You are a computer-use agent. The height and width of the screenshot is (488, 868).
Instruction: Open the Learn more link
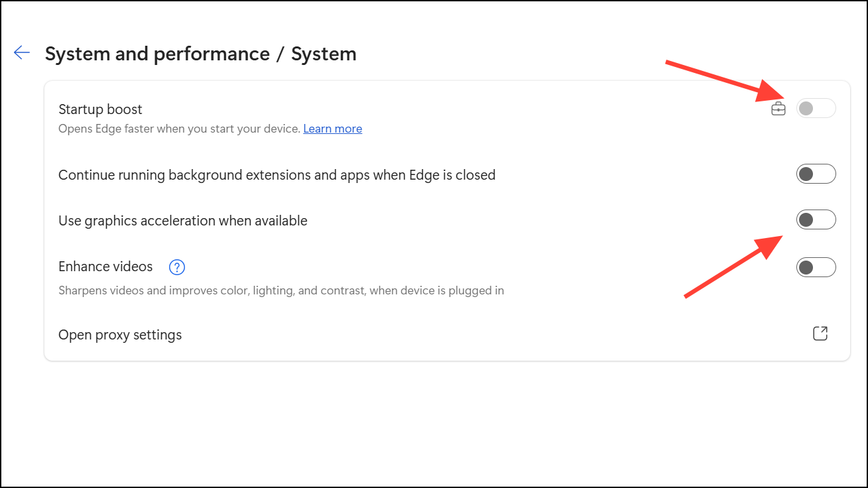[x=332, y=129]
